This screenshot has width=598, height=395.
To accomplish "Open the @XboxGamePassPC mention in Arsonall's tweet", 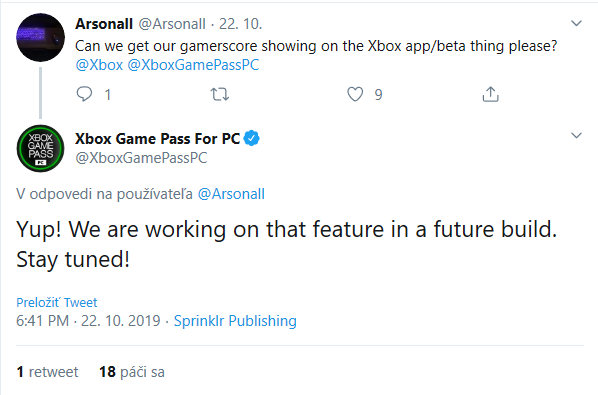I will 193,65.
